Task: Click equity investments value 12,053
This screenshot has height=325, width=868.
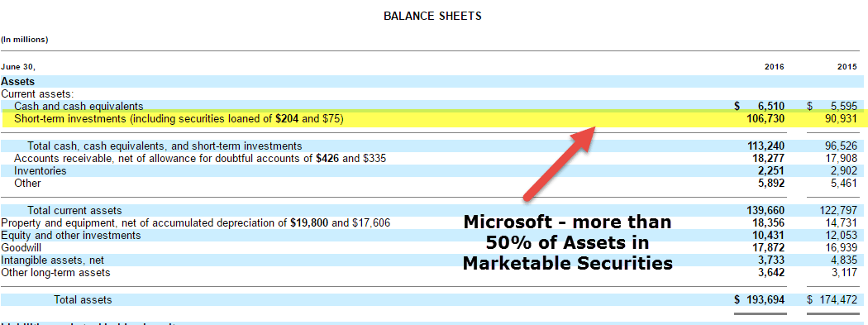Action: [841, 236]
